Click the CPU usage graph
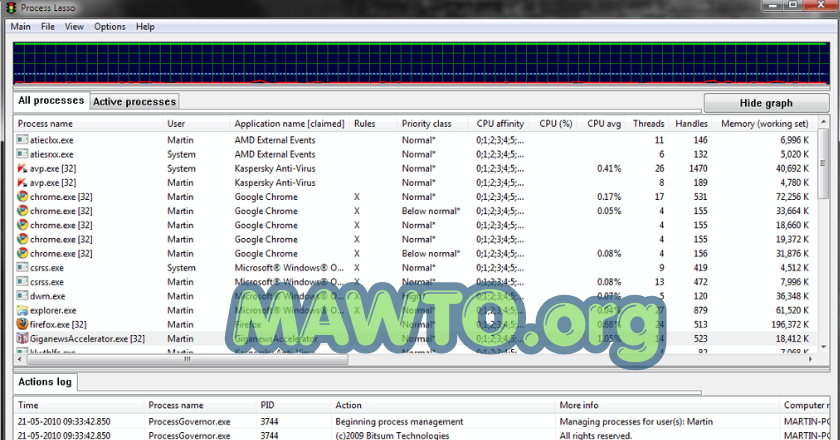The width and height of the screenshot is (840, 440). [x=421, y=63]
